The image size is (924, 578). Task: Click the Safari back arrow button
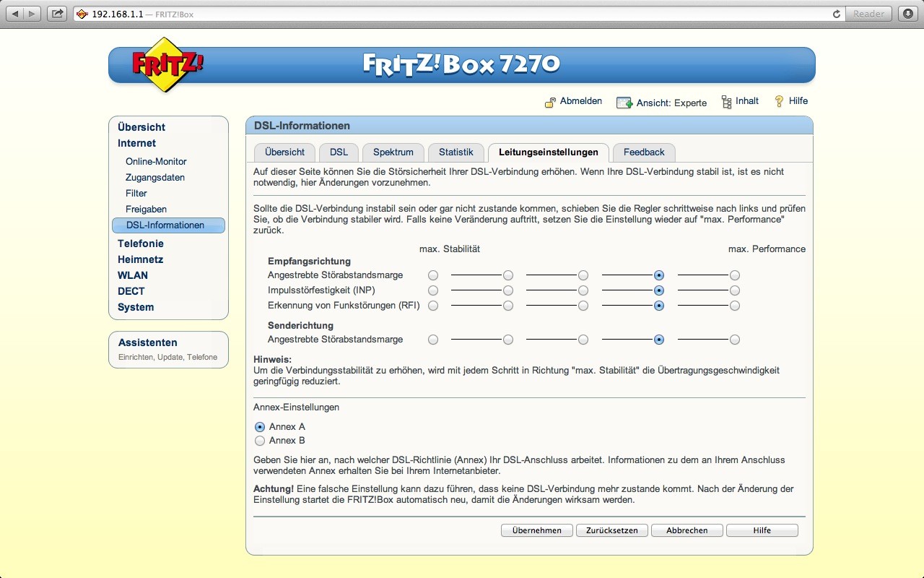coord(16,14)
